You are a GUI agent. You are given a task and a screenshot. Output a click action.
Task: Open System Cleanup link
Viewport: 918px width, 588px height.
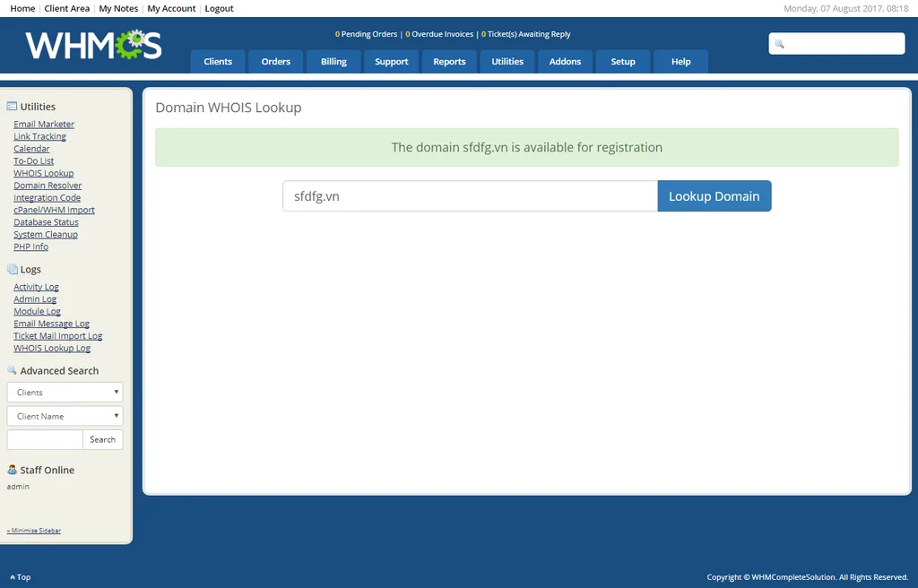point(46,234)
